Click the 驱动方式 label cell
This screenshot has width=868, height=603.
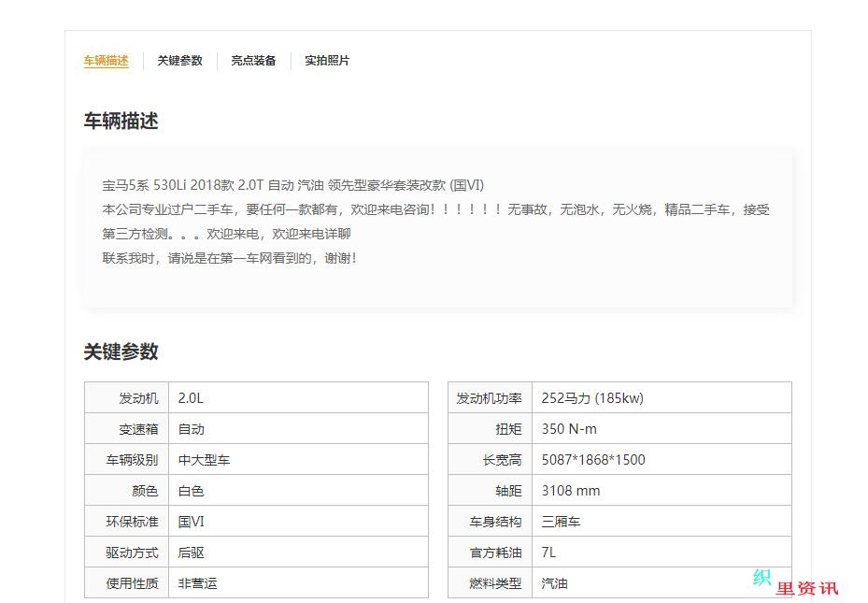click(127, 553)
